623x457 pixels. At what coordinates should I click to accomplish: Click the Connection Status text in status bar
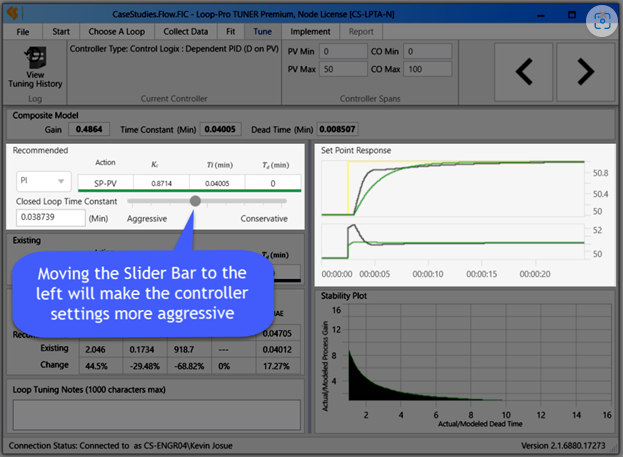click(120, 446)
